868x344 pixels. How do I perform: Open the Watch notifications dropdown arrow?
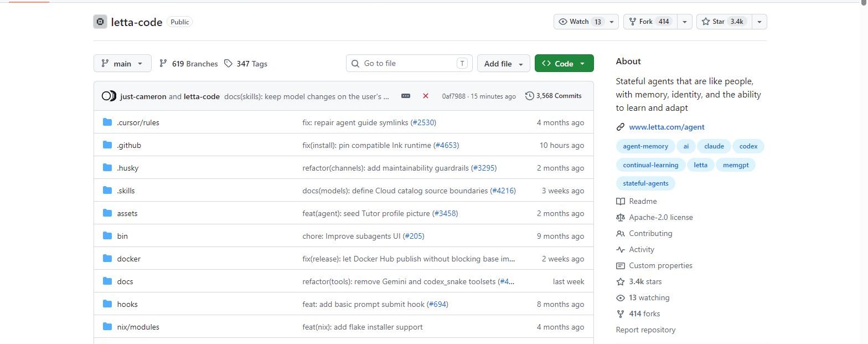pos(612,22)
